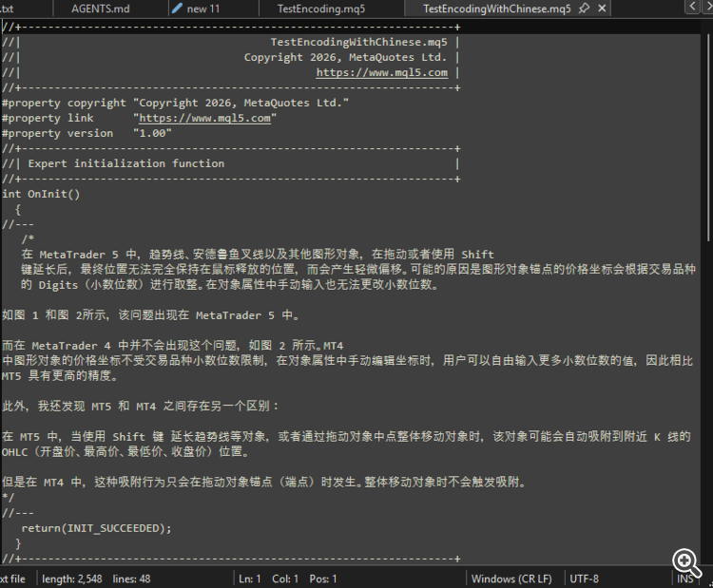713x588 pixels.
Task: Click the magnifier zoom icon
Action: pyautogui.click(x=686, y=562)
